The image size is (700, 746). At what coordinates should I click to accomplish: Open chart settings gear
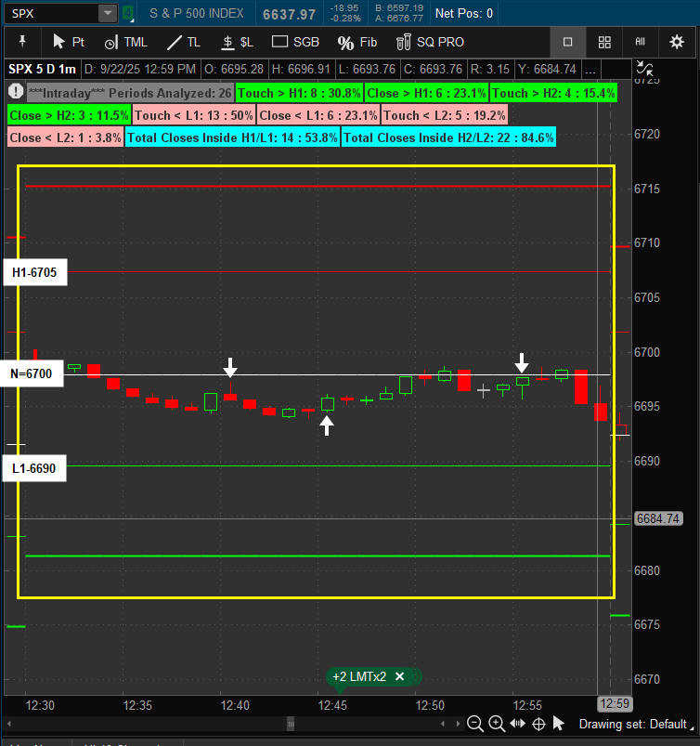pyautogui.click(x=677, y=42)
